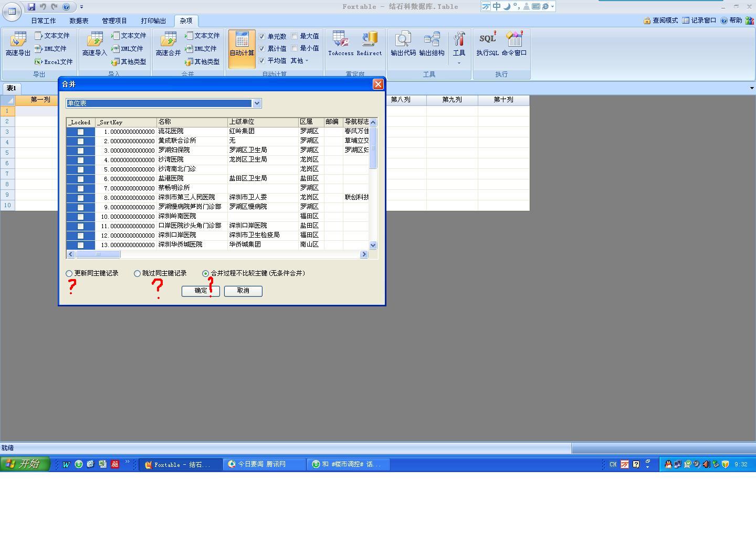The width and height of the screenshot is (756, 534).
Task: Switch to the 日常工作 ribbon tab
Action: click(43, 21)
